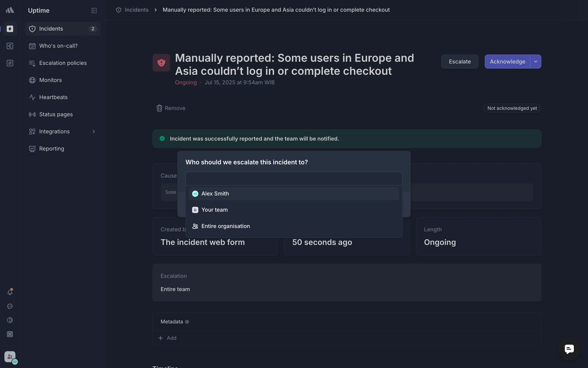Navigate to Incidents breadcrumb link
The height and width of the screenshot is (368, 588).
[136, 10]
